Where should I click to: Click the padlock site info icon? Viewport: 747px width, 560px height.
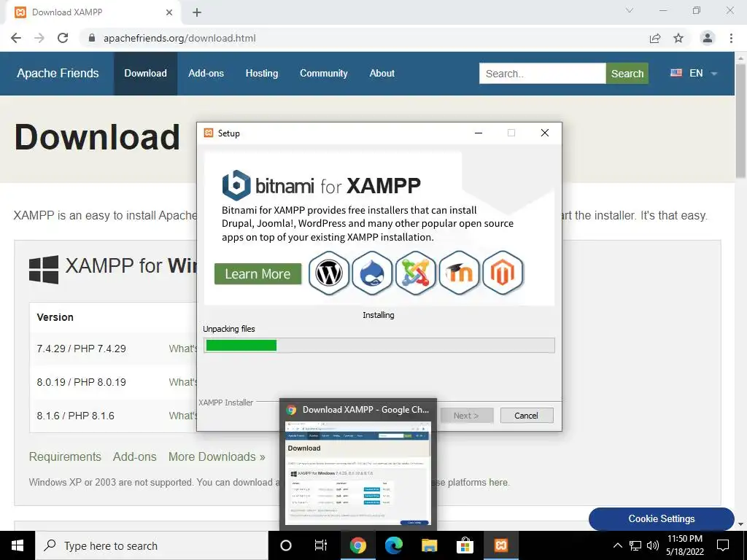coord(92,38)
